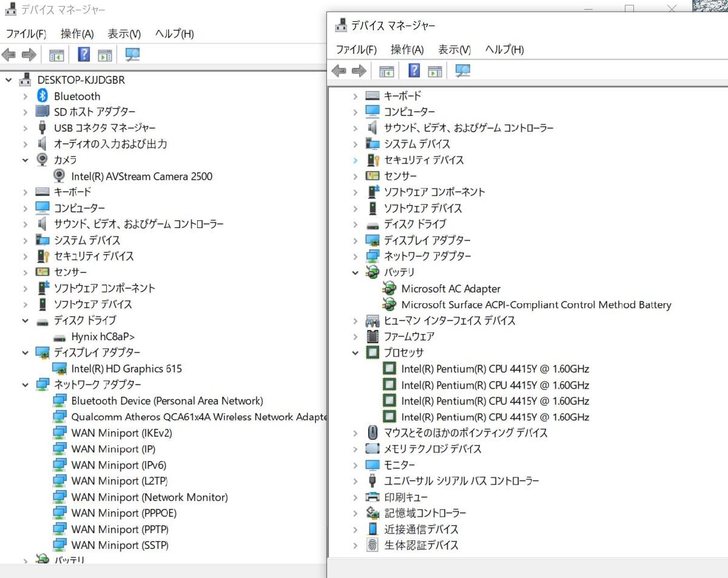Select Microsoft Surface ACPI-Compliant Control Method Battery
Viewport: 728px width, 578px height.
536,304
